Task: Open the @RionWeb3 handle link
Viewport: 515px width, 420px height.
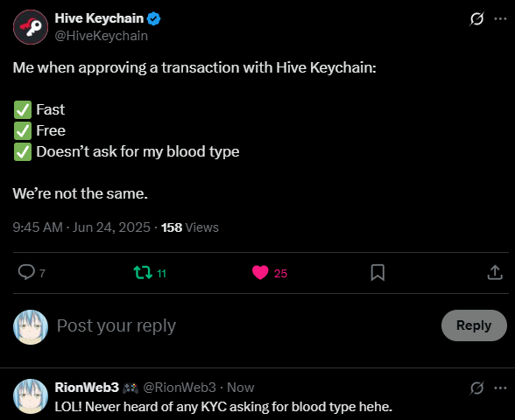Action: click(x=180, y=388)
